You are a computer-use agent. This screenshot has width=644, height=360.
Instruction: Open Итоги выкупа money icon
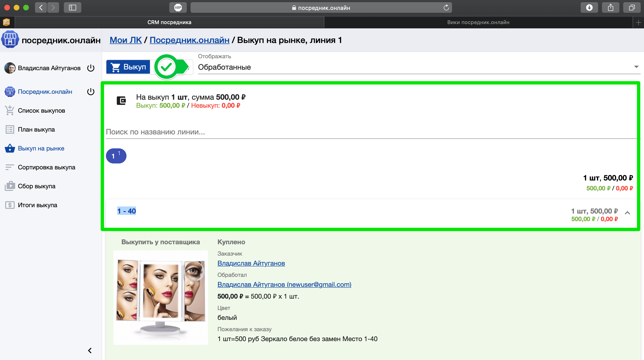tap(10, 205)
